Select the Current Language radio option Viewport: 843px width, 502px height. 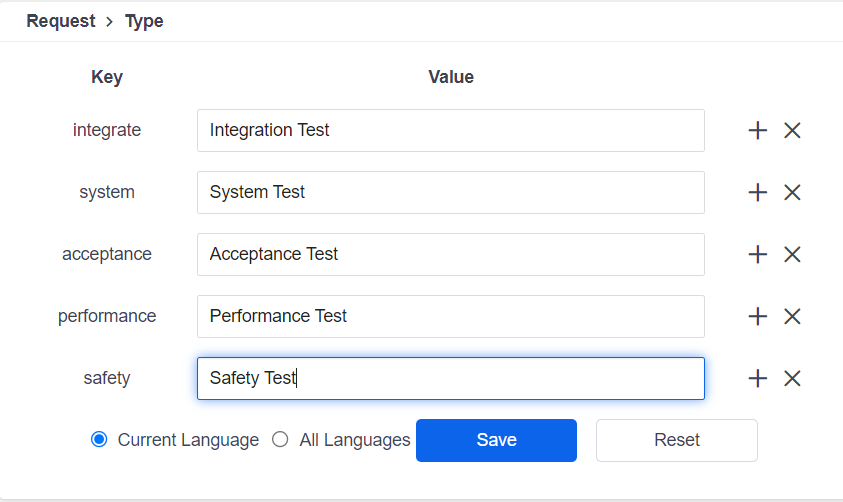pyautogui.click(x=99, y=440)
